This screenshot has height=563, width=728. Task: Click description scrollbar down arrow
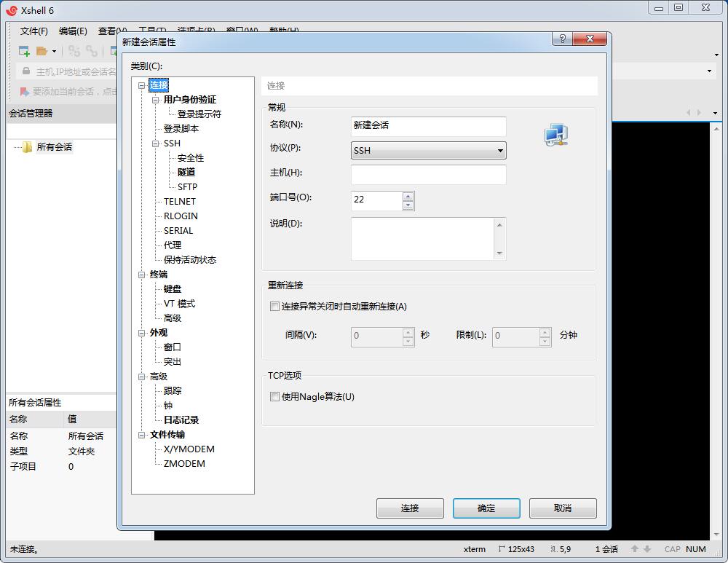click(x=499, y=253)
